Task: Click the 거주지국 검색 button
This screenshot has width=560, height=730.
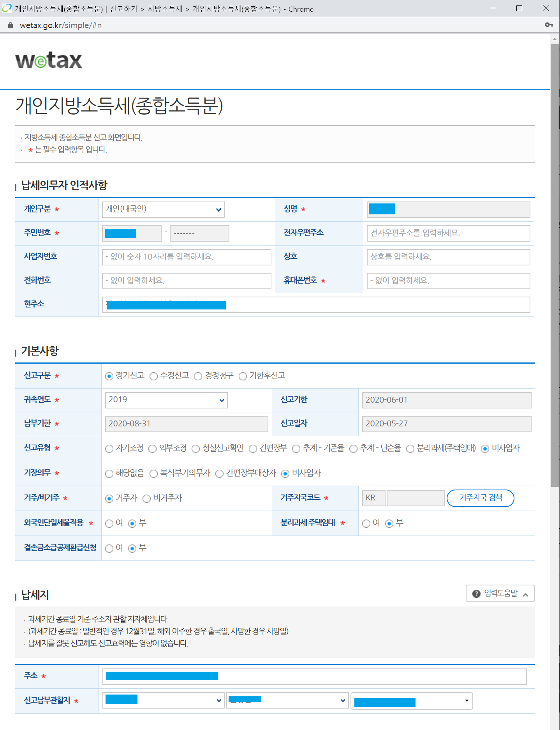Action: pyautogui.click(x=480, y=498)
